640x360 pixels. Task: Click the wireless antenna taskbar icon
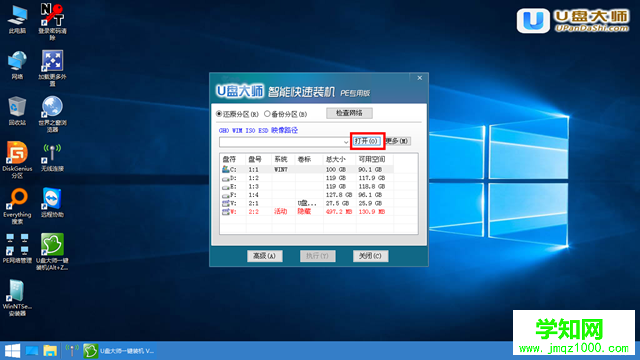point(72,351)
